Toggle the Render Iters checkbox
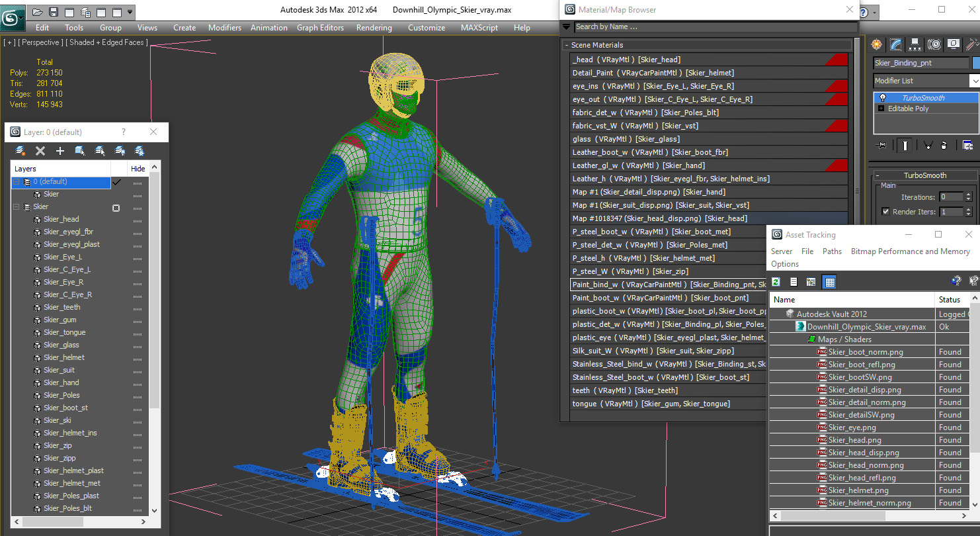 pyautogui.click(x=885, y=212)
